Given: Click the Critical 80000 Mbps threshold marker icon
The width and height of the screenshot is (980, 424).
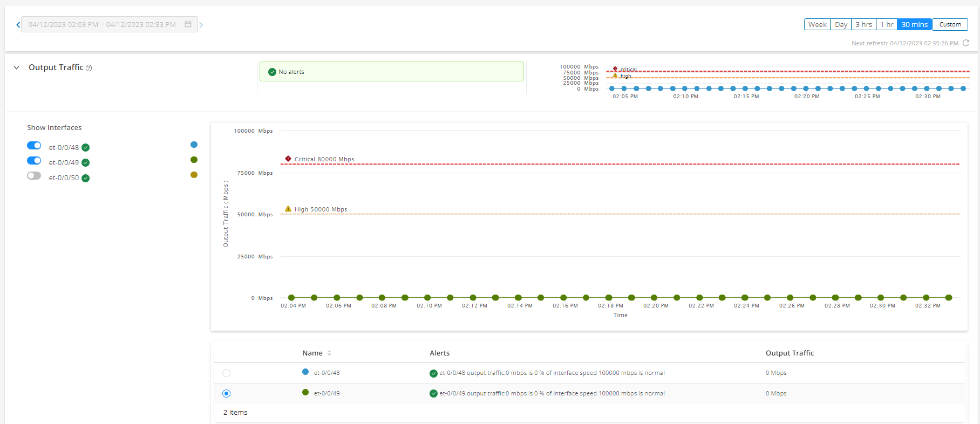Looking at the screenshot, I should [x=288, y=159].
